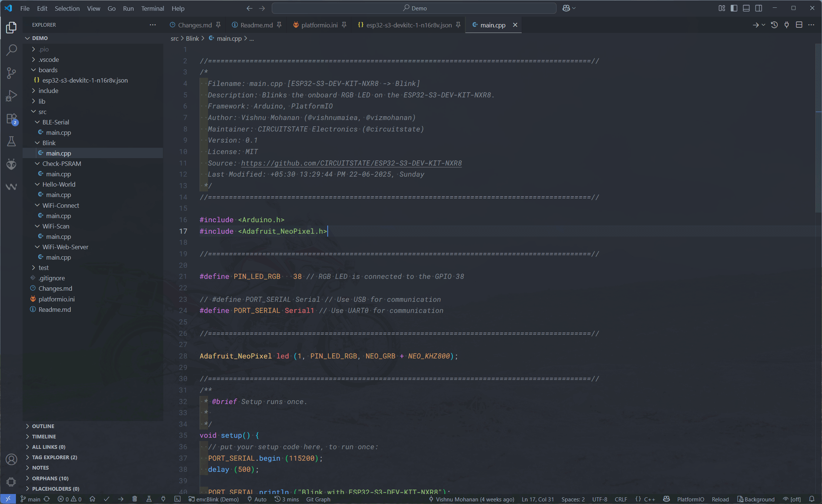The width and height of the screenshot is (822, 504).
Task: Click Git Graph in the status bar
Action: [318, 499]
